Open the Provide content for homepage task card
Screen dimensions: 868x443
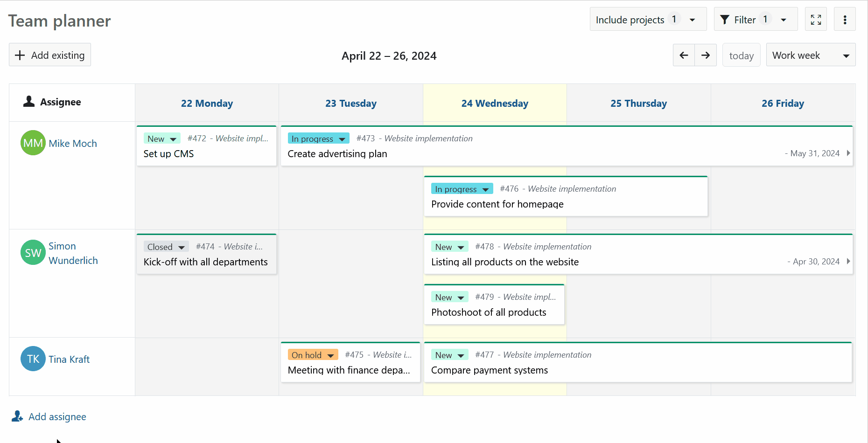[497, 204]
